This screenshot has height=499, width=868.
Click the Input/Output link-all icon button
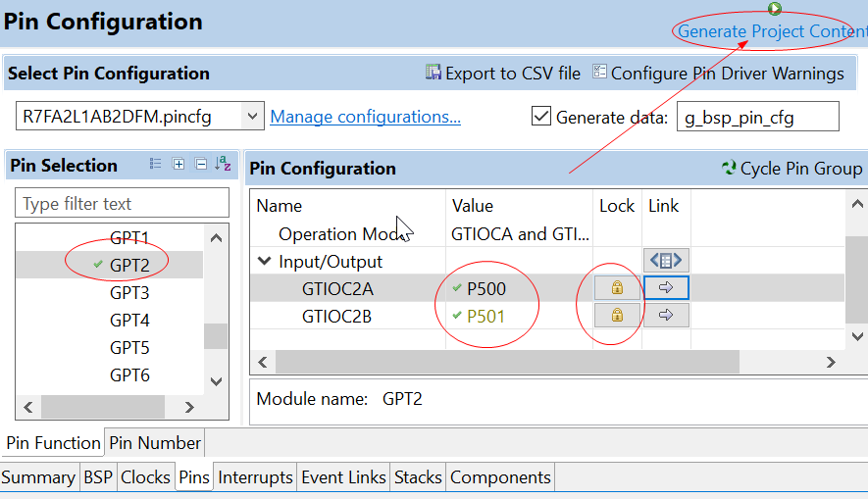tap(666, 261)
